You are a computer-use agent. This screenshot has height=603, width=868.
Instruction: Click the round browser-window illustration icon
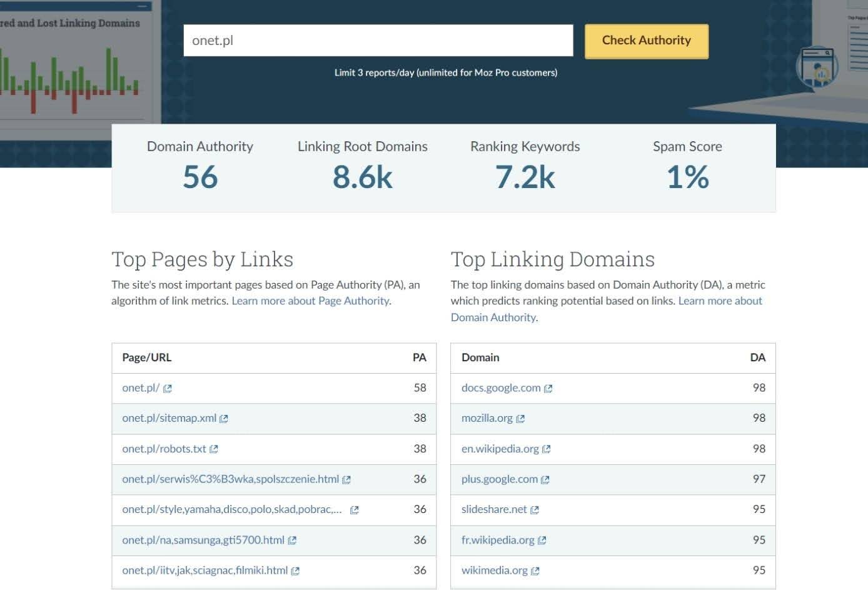tap(817, 66)
